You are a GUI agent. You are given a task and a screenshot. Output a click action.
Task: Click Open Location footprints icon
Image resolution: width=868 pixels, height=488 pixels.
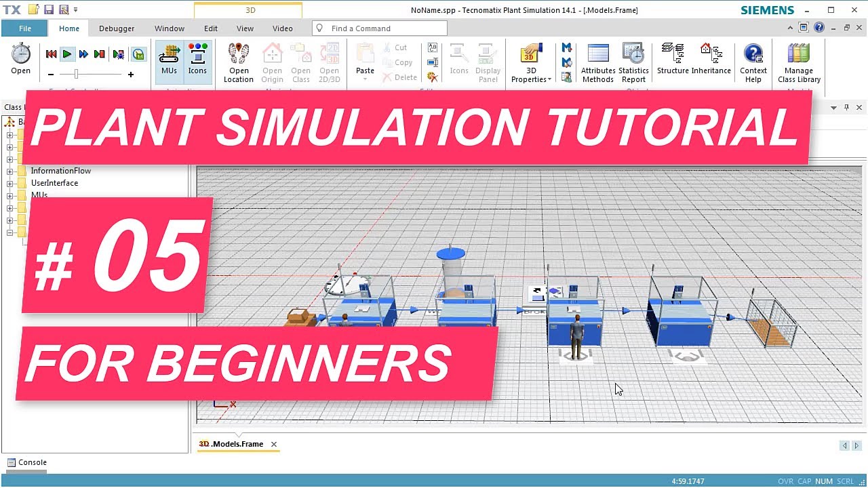pos(239,54)
